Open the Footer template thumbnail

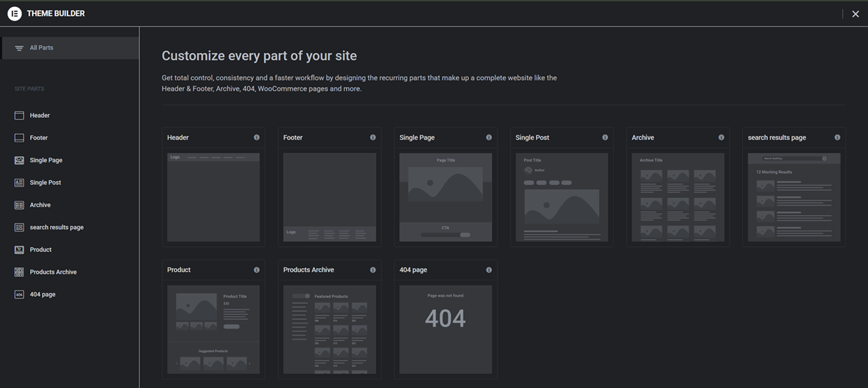tap(330, 197)
